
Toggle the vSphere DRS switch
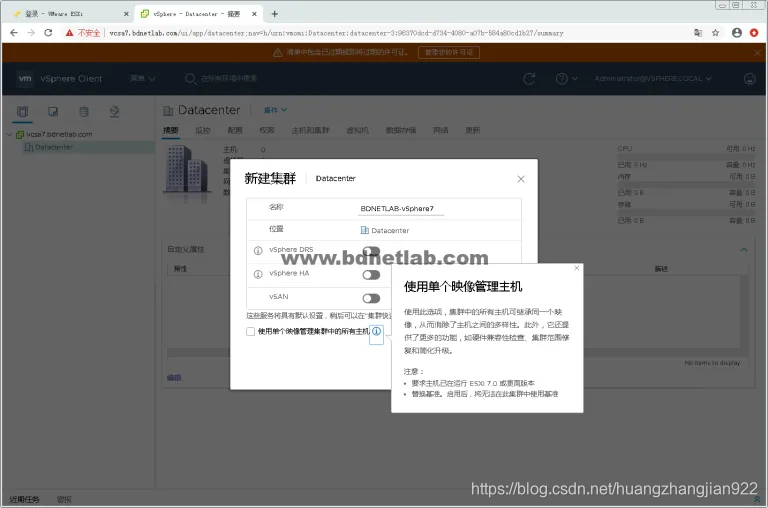coord(371,251)
